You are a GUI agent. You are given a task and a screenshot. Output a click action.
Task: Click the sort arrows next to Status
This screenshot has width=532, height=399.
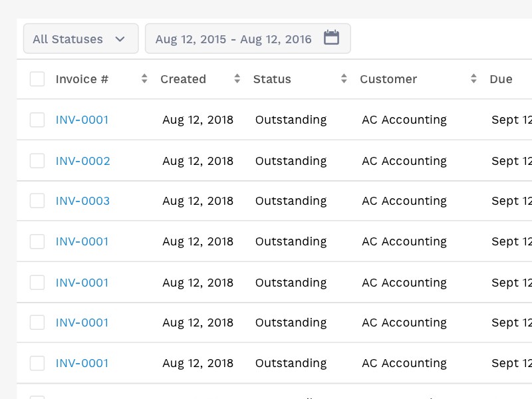point(344,78)
